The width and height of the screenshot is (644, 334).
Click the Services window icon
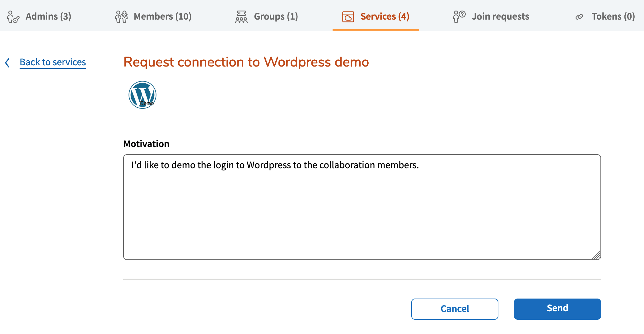click(x=348, y=17)
